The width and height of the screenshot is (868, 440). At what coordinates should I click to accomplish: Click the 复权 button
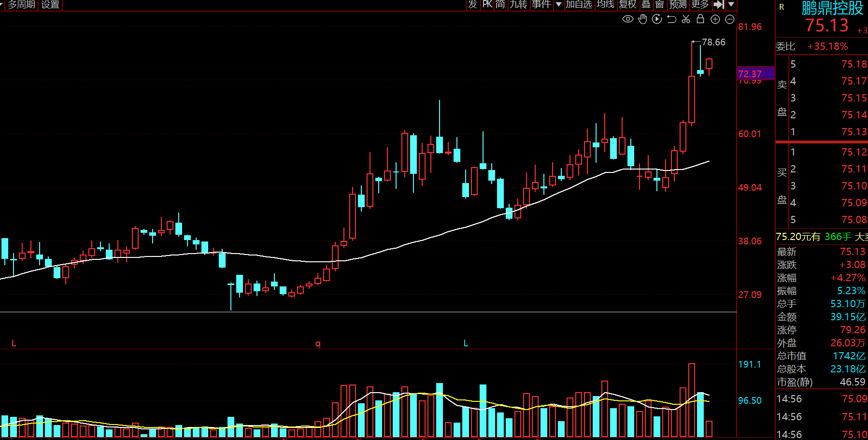(628, 4)
